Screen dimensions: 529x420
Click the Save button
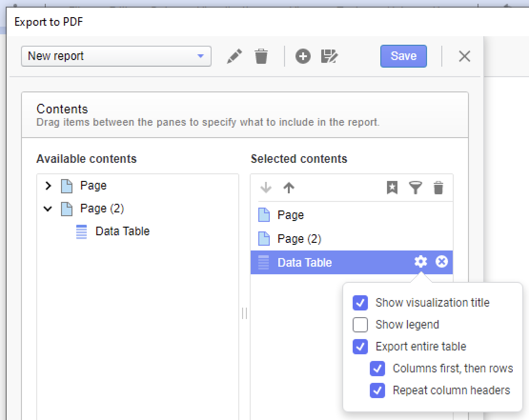point(403,56)
